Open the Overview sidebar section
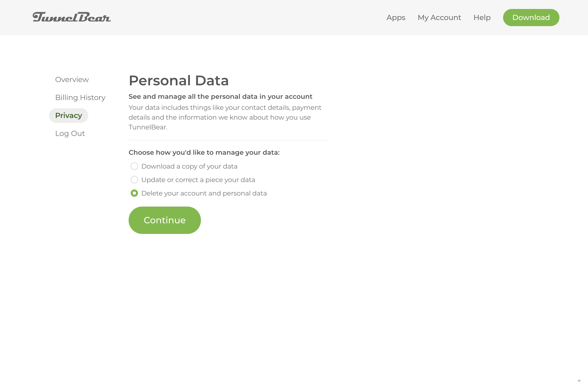Screen dimensions: 588x387 72,80
